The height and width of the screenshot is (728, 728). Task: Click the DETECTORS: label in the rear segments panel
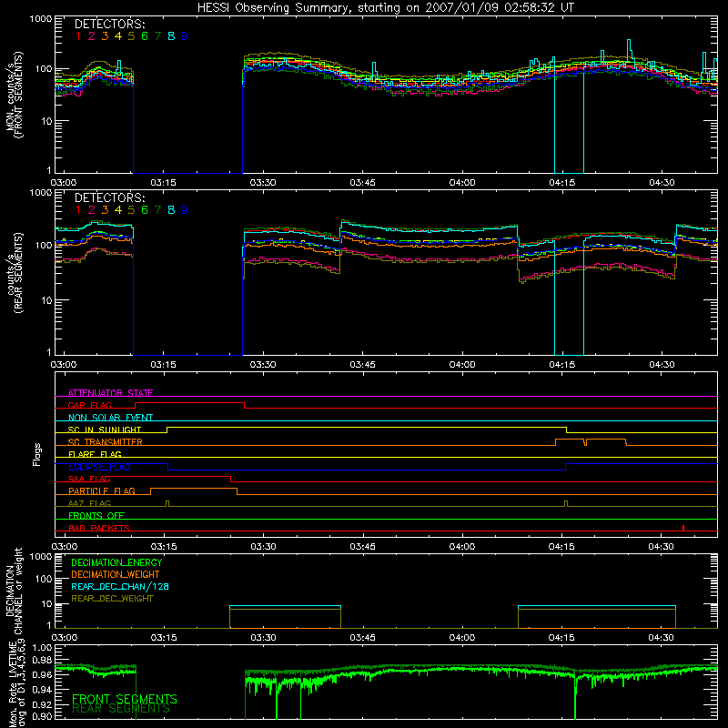coord(110,198)
